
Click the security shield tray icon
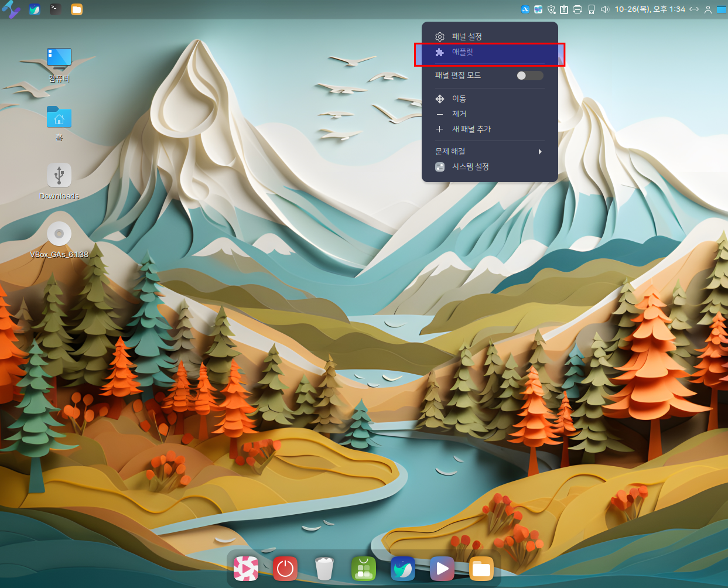click(x=551, y=9)
